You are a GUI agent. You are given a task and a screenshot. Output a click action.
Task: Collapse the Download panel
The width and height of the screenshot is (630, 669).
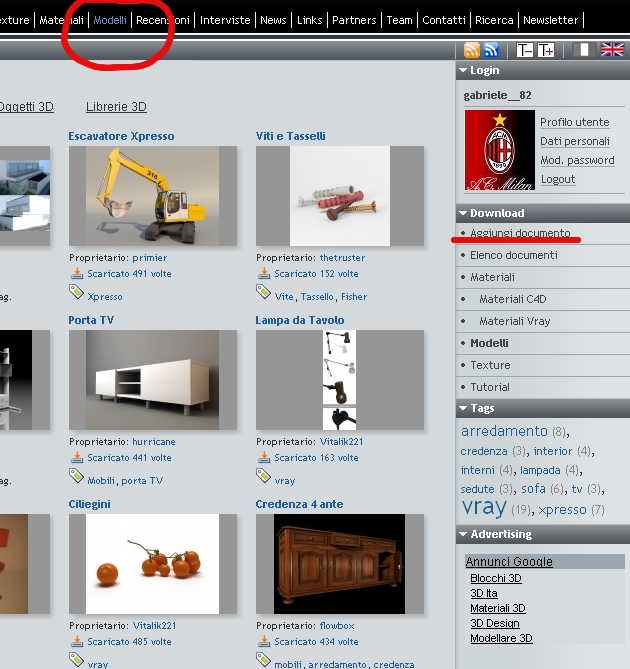(x=463, y=213)
